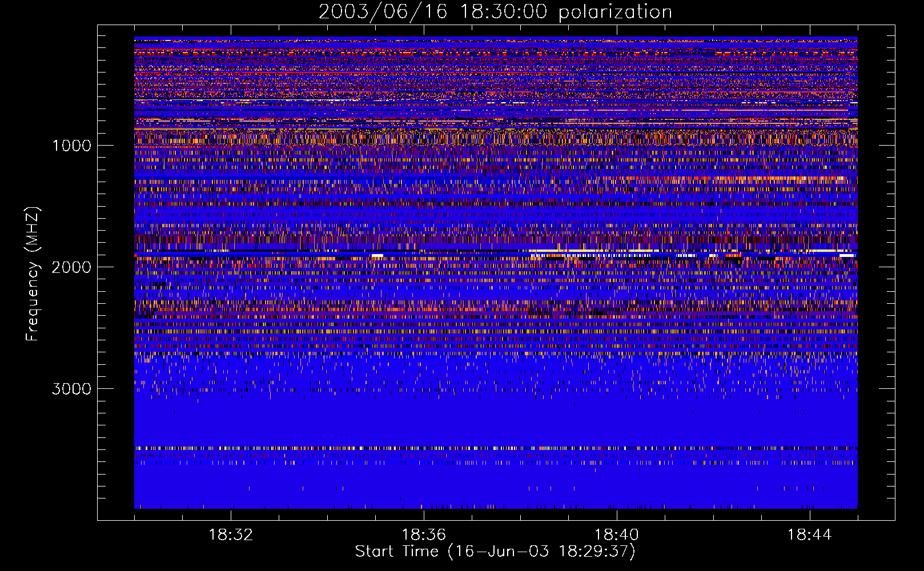Click the 18:40 time tick label
The height and width of the screenshot is (571, 924).
[617, 535]
